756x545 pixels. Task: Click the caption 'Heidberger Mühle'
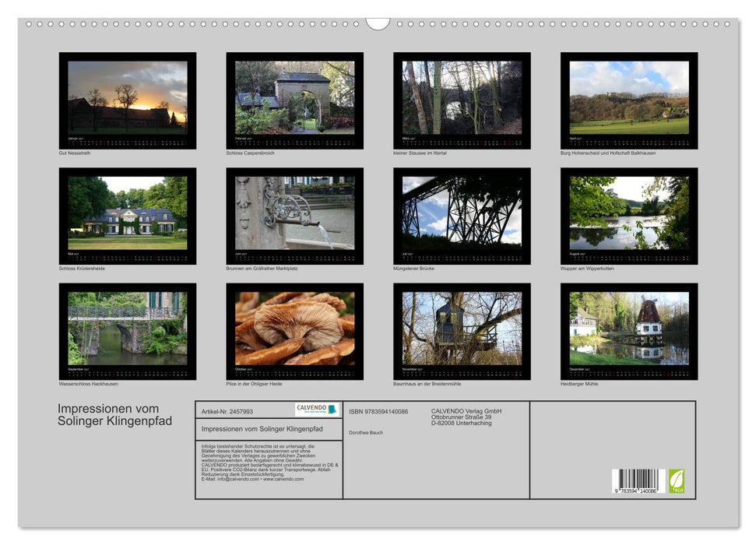tap(579, 384)
